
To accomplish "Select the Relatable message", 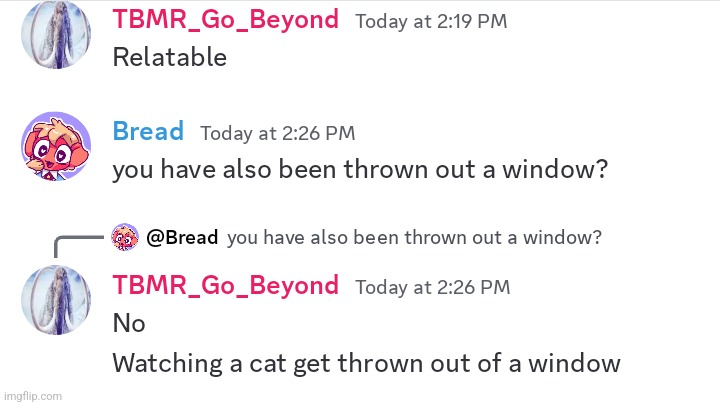I will click(169, 57).
